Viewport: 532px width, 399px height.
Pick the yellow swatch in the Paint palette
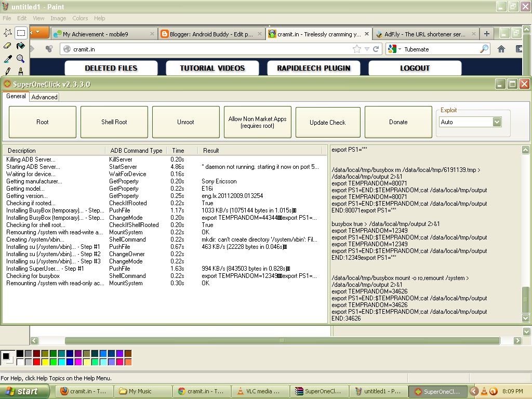45,362
